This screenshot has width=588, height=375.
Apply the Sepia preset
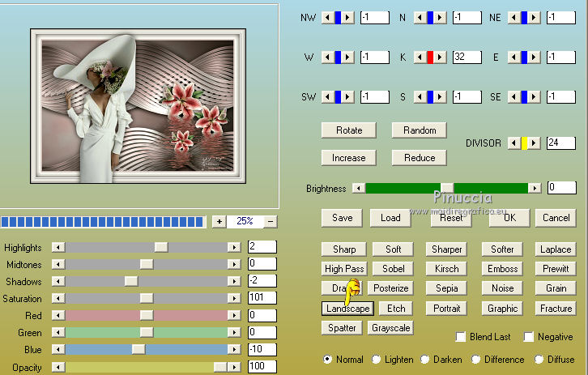point(446,288)
